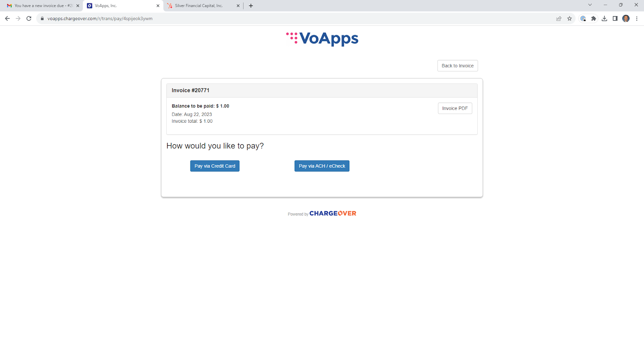
Task: Close the VoApps, Inc. tab
Action: (158, 6)
